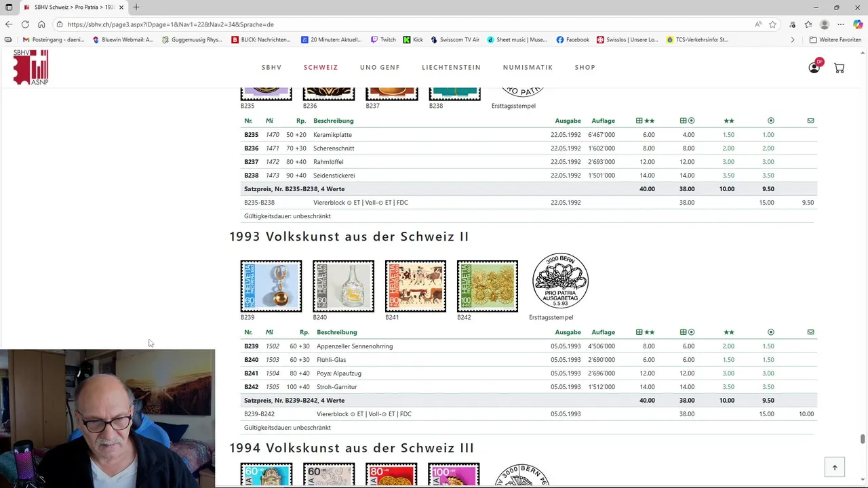Open Bluewin Webmail bookmark

[123, 40]
